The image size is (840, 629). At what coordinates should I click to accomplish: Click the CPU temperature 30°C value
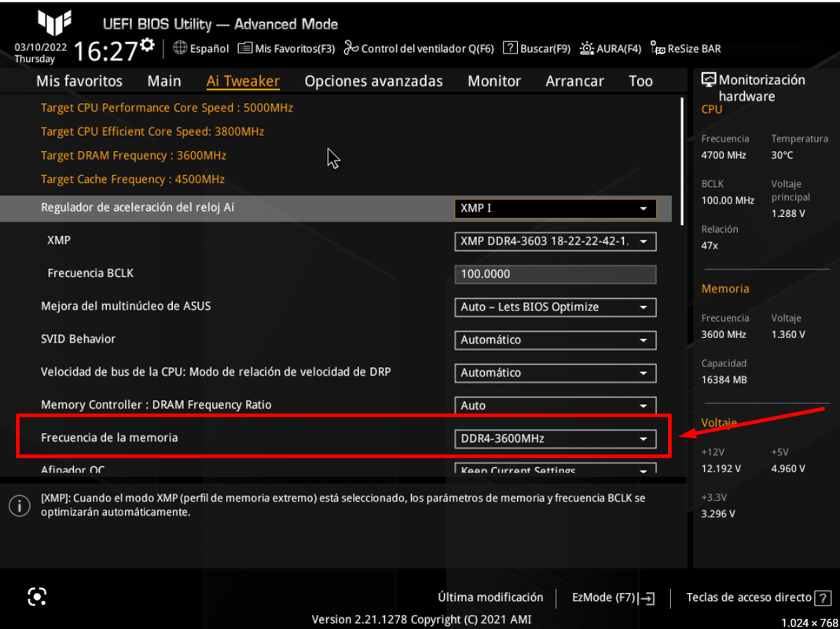782,155
